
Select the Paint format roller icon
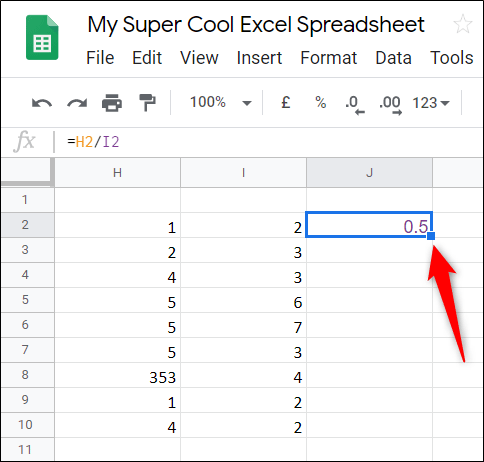[147, 102]
